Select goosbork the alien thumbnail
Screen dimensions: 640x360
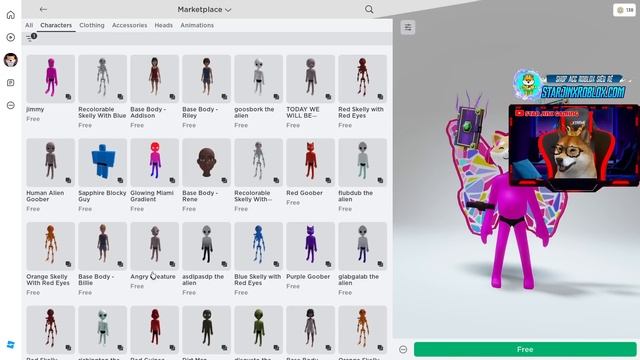point(259,79)
